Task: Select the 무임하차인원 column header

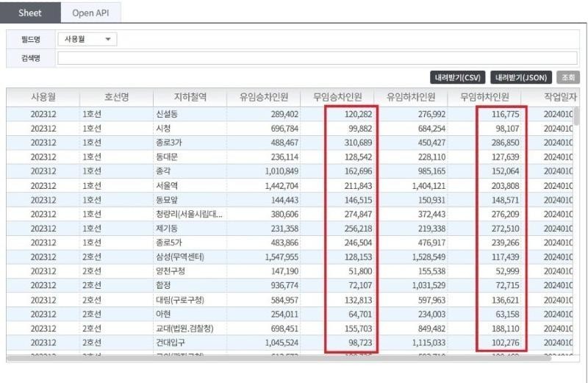Action: tap(484, 97)
